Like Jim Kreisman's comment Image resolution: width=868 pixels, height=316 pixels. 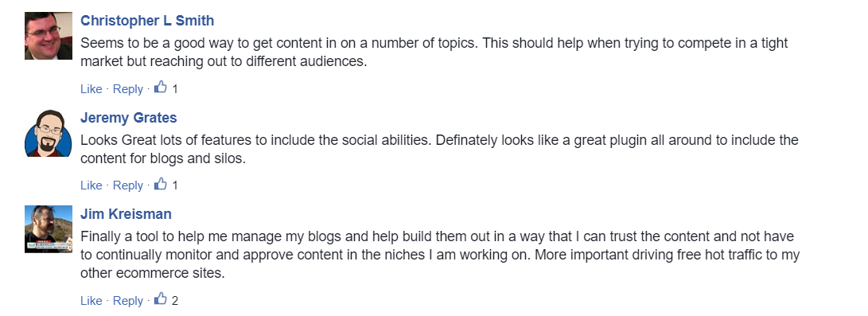[x=91, y=301]
